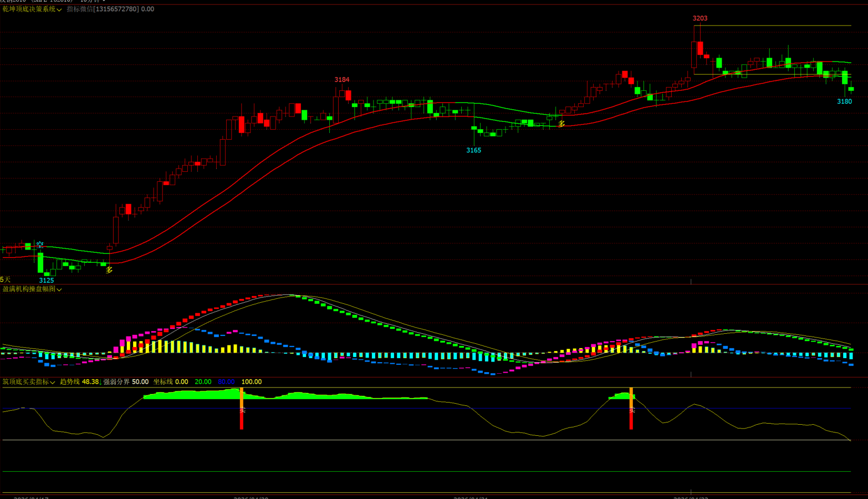Open the 盈满机构操盘幅图 indicator dropdown
Image resolution: width=868 pixels, height=499 pixels.
click(x=32, y=289)
